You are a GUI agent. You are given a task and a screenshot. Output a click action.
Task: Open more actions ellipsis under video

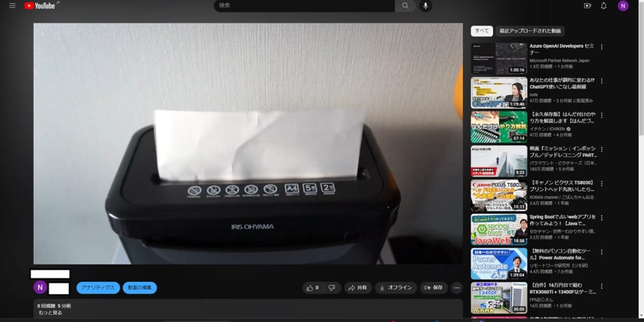click(x=457, y=288)
